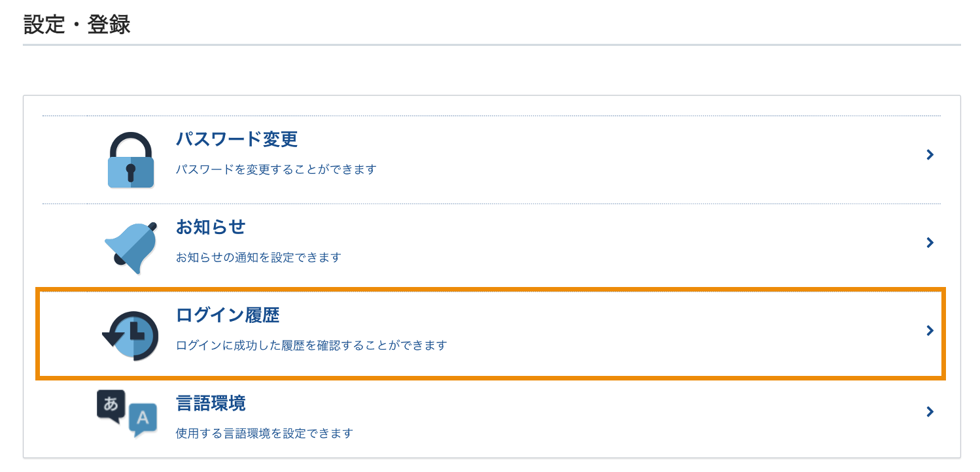
Task: Click the text パスワードを変更することができます
Action: [x=277, y=169]
